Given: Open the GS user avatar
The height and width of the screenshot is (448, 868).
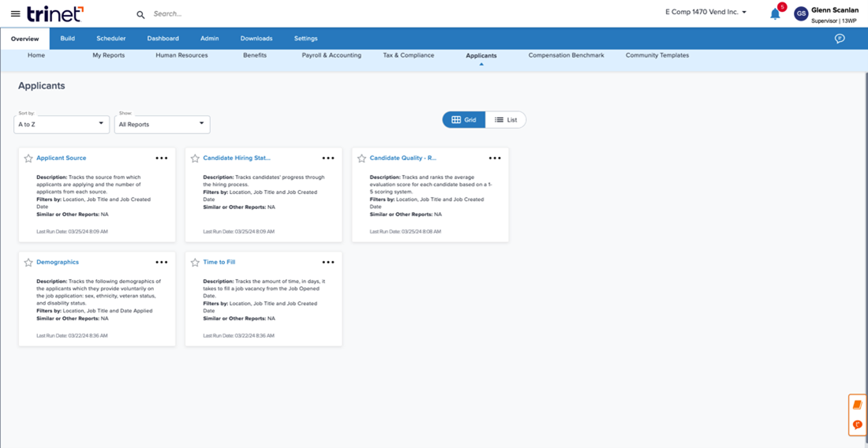Looking at the screenshot, I should click(x=801, y=14).
